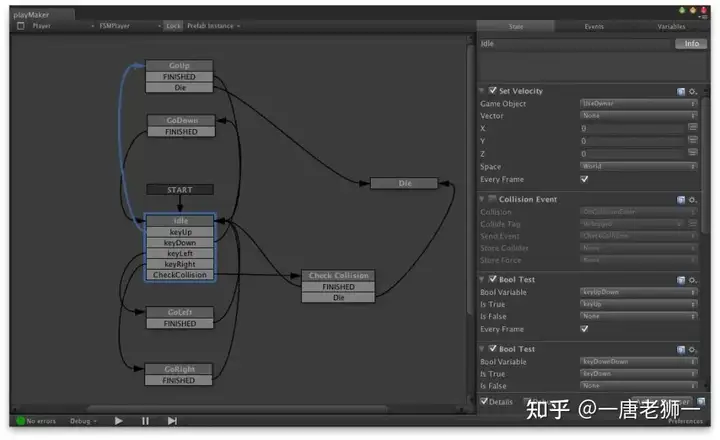Toggle the second Bool Test action checkbox

(493, 349)
